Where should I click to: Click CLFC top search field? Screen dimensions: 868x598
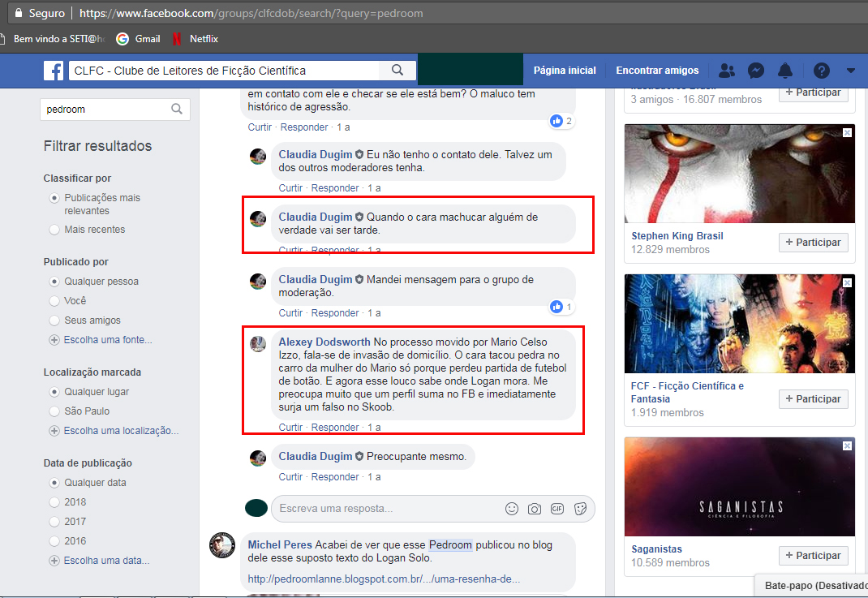click(224, 71)
